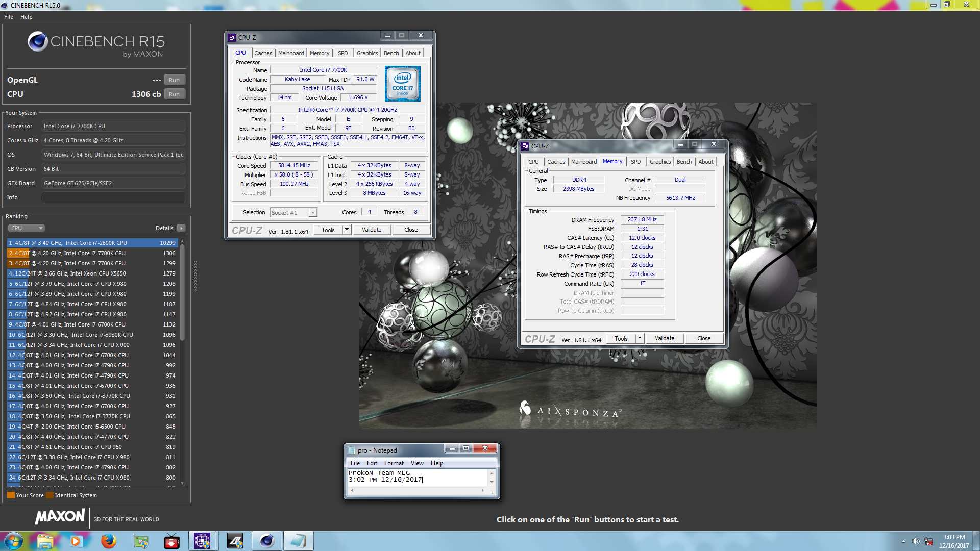Click the Notepad taskbar icon
This screenshot has height=551, width=980.
pos(298,541)
